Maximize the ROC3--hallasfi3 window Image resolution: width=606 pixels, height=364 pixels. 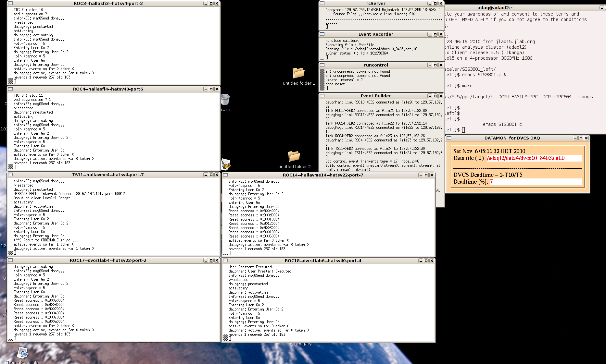(x=211, y=3)
